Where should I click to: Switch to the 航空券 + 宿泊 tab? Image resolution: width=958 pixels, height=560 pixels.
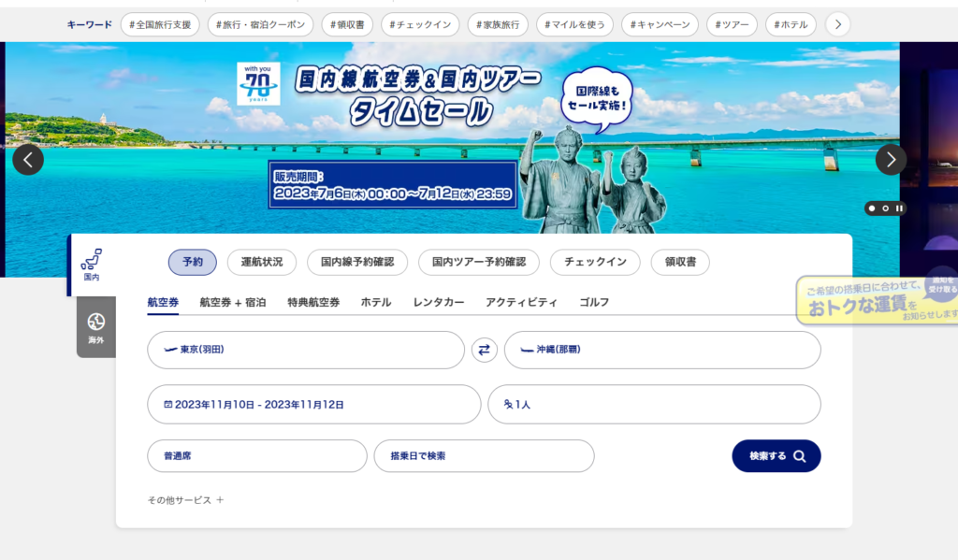pos(233,302)
